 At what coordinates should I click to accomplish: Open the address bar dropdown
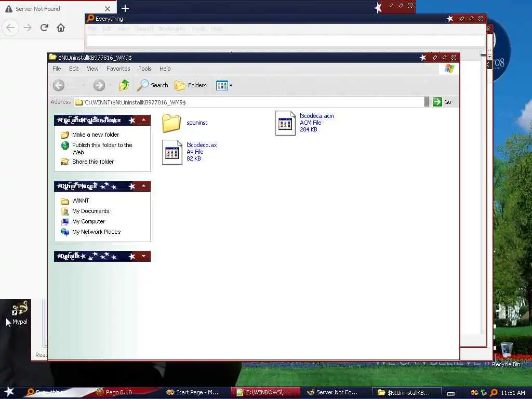point(427,102)
